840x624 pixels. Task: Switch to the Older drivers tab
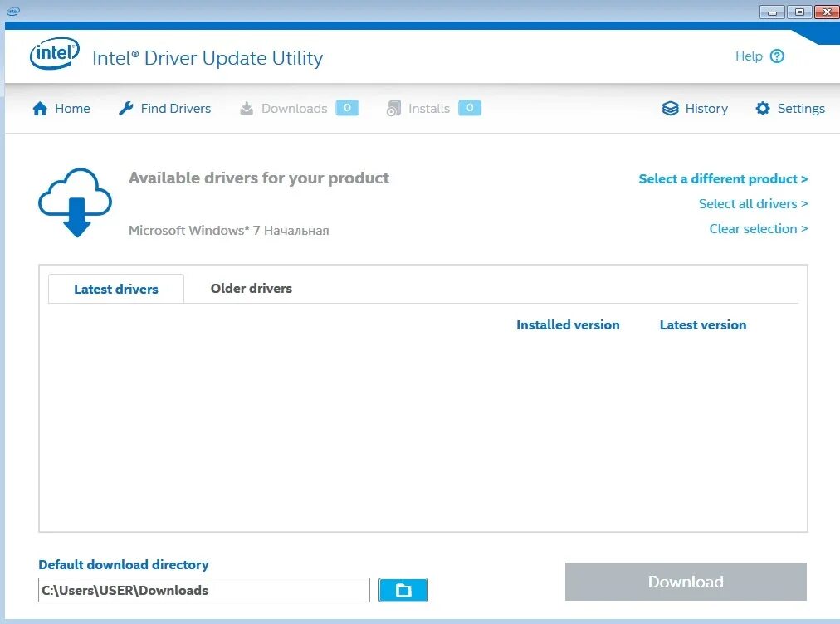pyautogui.click(x=252, y=288)
